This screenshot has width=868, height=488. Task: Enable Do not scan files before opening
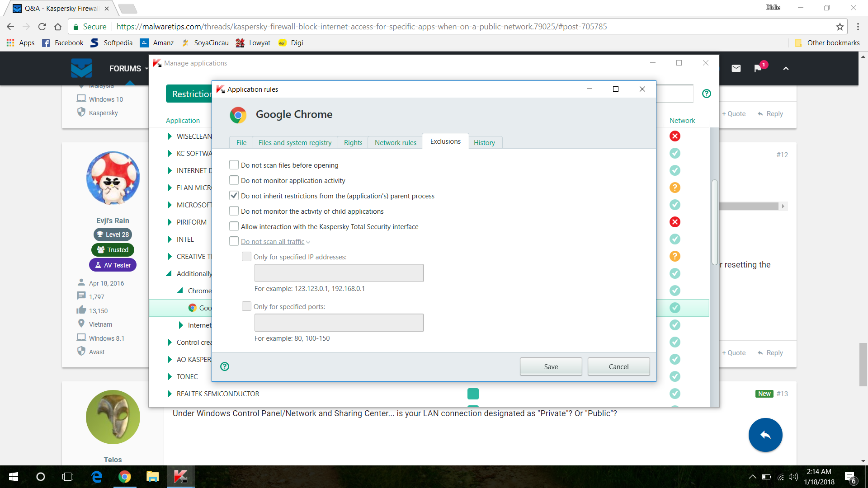pos(234,165)
